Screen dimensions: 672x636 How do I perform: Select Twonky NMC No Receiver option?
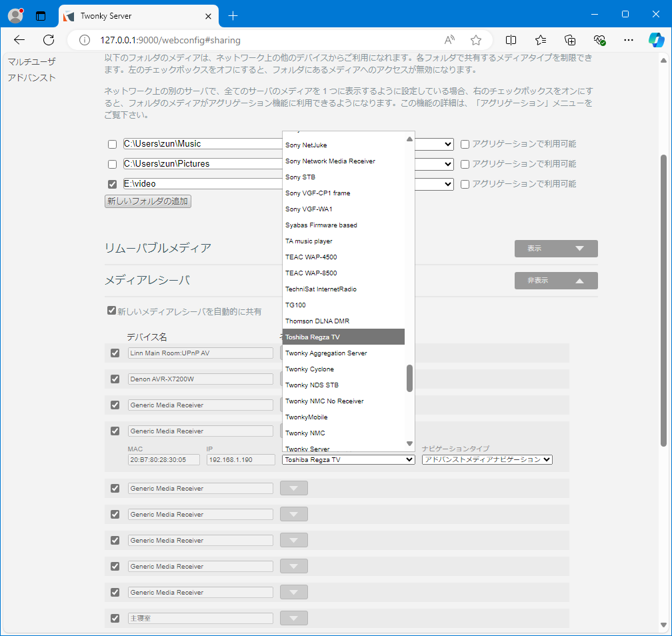coord(343,401)
